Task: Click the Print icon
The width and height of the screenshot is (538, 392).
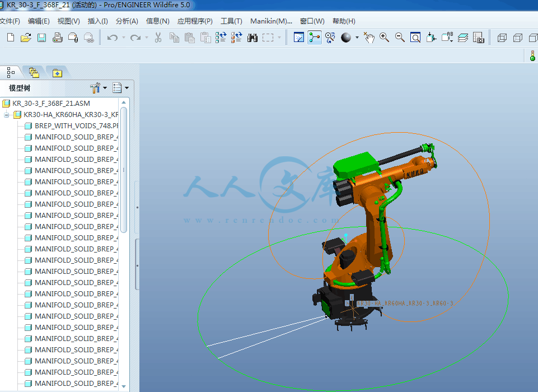Action: coord(57,38)
